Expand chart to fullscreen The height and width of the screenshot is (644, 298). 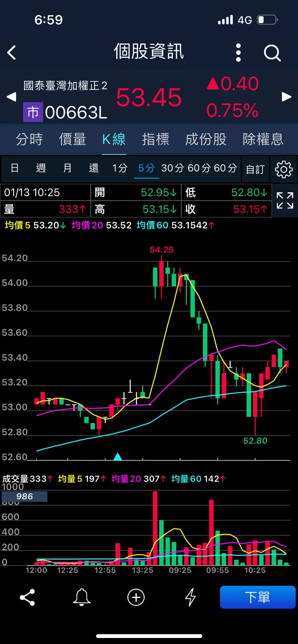point(285,200)
